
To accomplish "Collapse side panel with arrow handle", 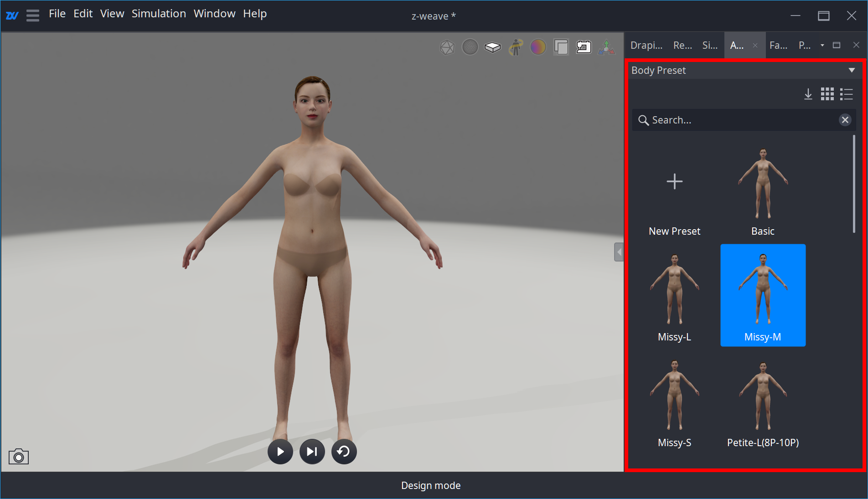I will [x=619, y=252].
